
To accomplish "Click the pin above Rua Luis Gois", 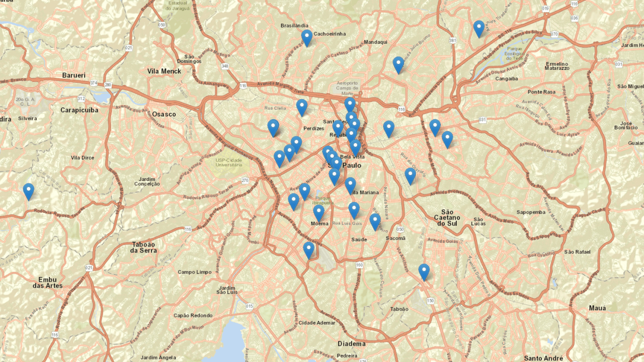I will point(354,211).
